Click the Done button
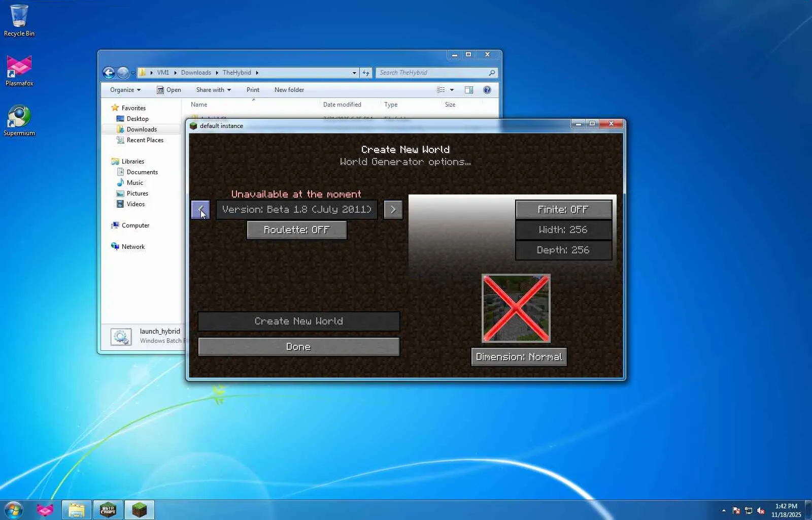This screenshot has width=812, height=520. [299, 347]
